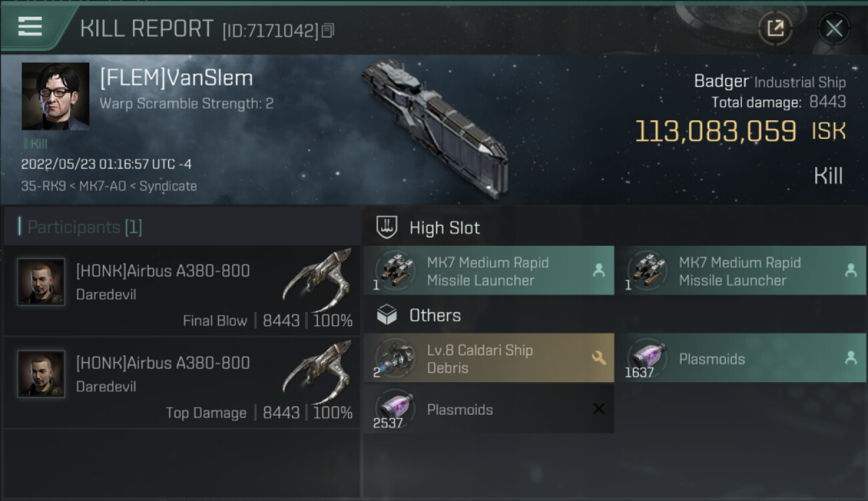Click the Participants section header

[80, 227]
